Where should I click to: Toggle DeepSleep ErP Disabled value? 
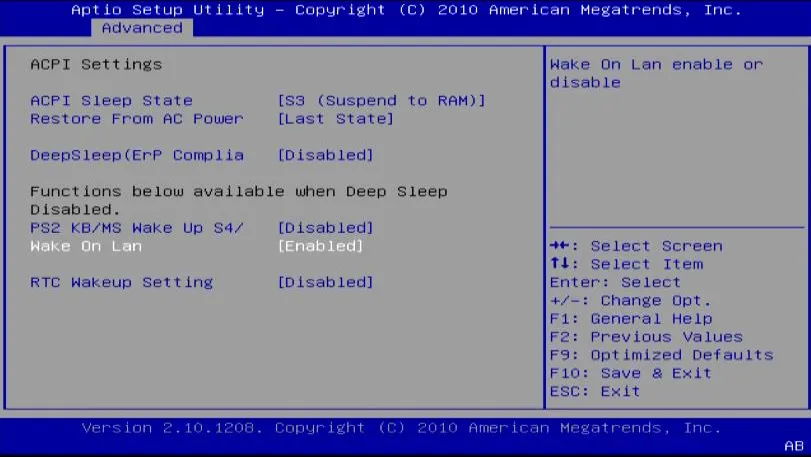pos(325,155)
